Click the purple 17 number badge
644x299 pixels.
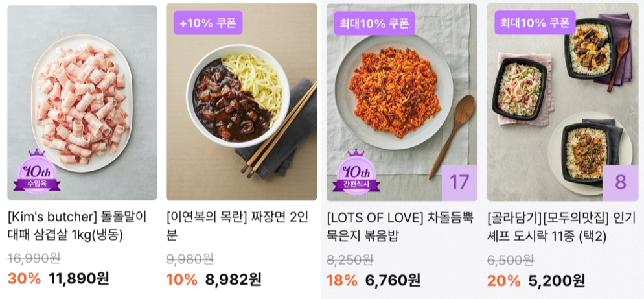coord(459,182)
